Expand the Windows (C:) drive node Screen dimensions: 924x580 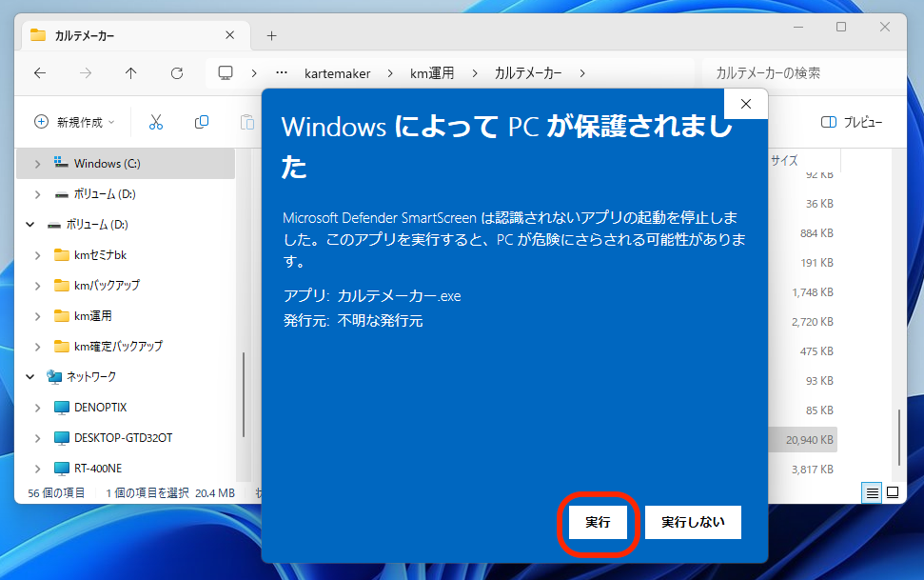pos(37,164)
